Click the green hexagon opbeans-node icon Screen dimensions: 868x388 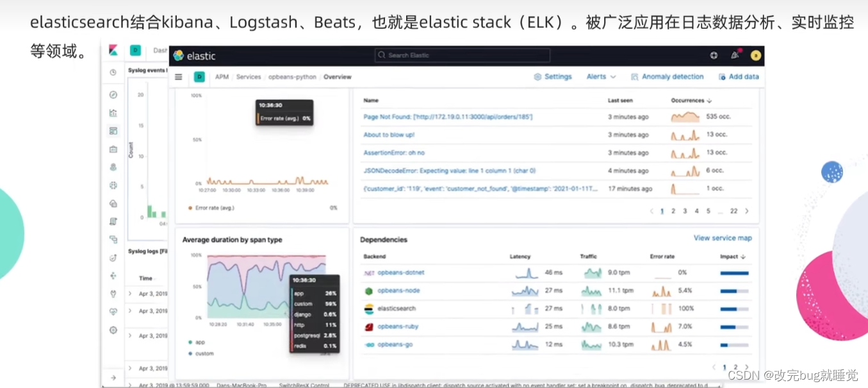[x=369, y=291]
